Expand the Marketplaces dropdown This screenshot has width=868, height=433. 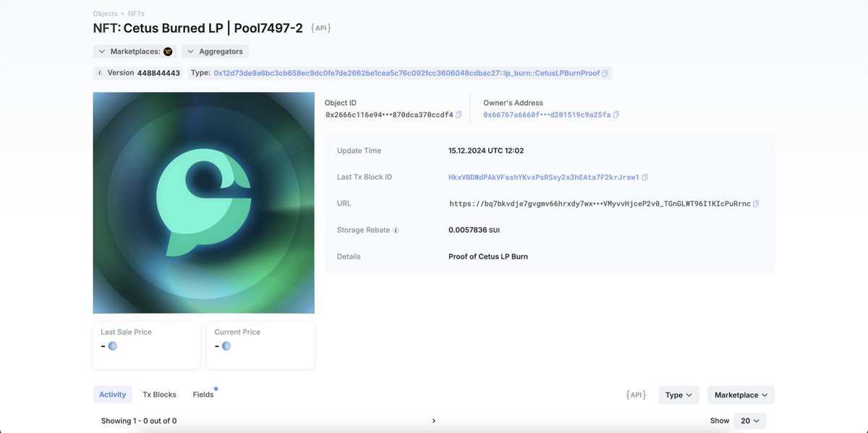pos(135,51)
